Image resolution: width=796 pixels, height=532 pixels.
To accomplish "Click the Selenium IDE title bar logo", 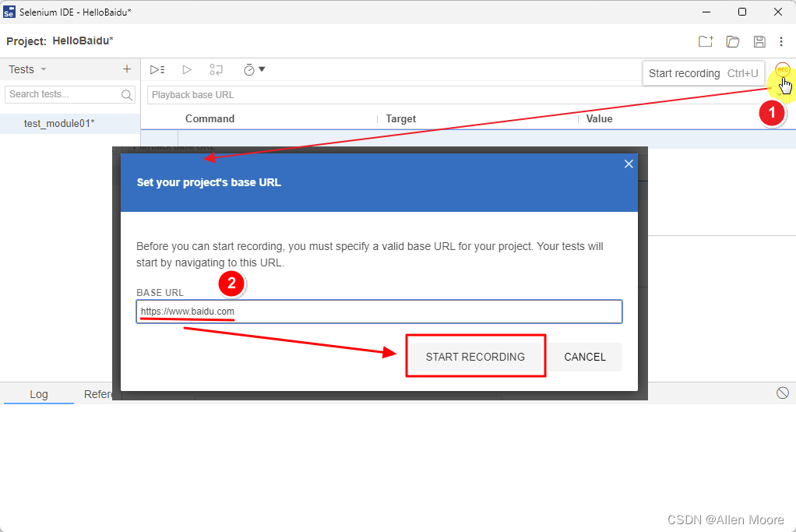I will point(9,12).
